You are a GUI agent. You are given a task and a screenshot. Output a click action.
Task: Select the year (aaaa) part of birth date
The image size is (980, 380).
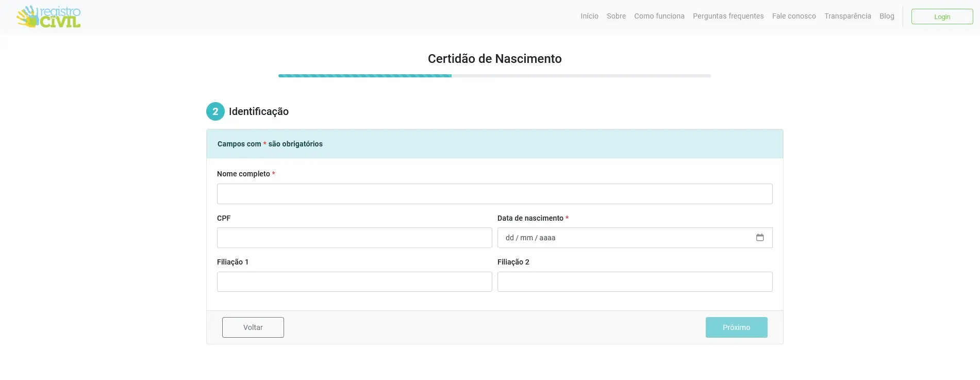point(547,238)
